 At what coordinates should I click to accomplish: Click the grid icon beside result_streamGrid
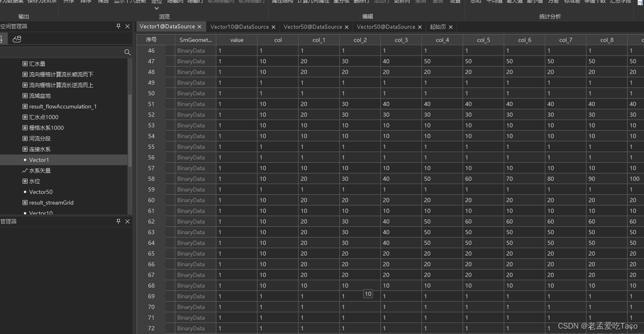pyautogui.click(x=25, y=203)
